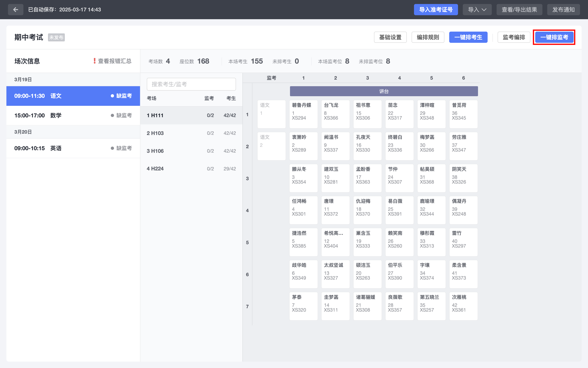Select student seat 巢含玉 XS333
This screenshot has width=588, height=368.
click(368, 242)
